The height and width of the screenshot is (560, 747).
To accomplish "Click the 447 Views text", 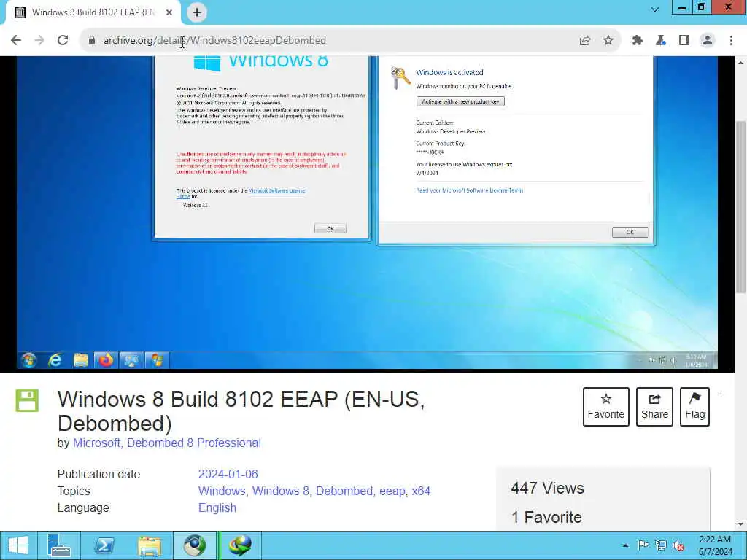I will click(x=547, y=488).
